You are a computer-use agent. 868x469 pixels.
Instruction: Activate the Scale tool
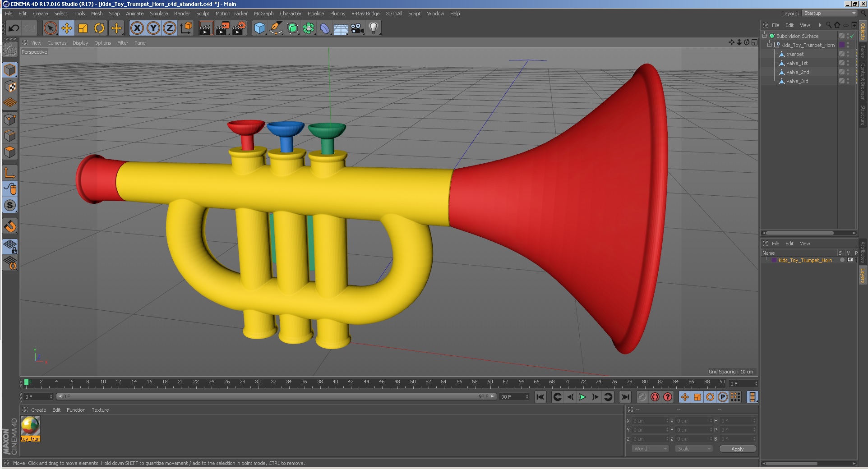pyautogui.click(x=83, y=28)
